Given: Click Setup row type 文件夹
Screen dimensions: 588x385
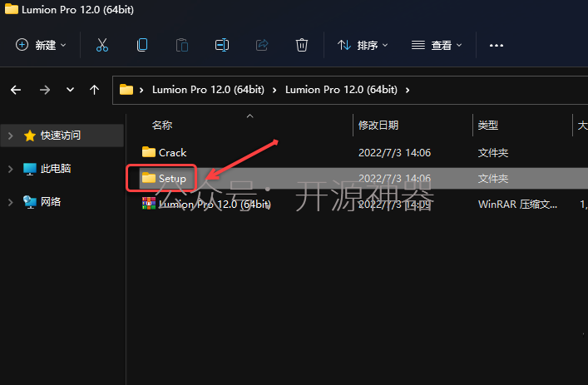Looking at the screenshot, I should pyautogui.click(x=492, y=179).
